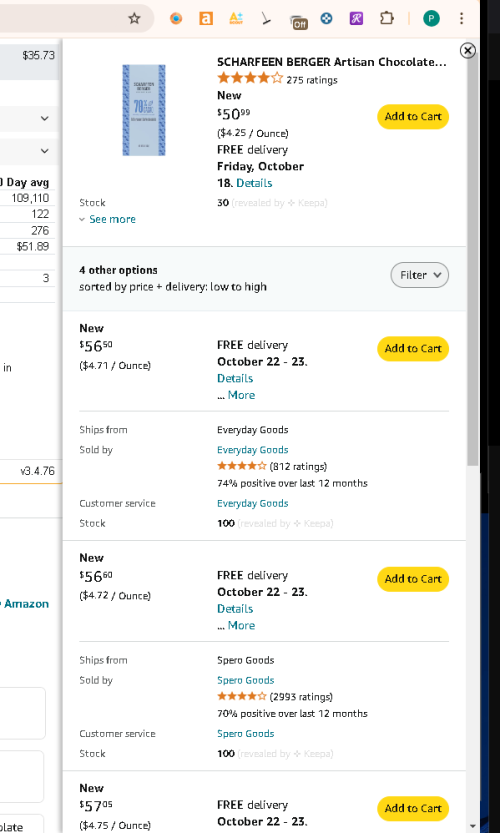The width and height of the screenshot is (500, 833).
Task: Open the A+ Scout extension icon
Action: click(235, 19)
